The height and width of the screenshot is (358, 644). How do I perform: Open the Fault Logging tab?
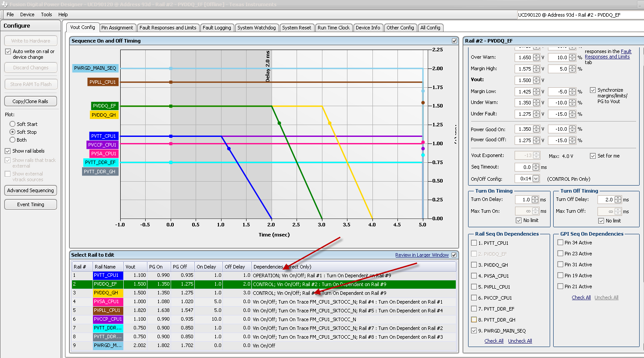point(217,28)
